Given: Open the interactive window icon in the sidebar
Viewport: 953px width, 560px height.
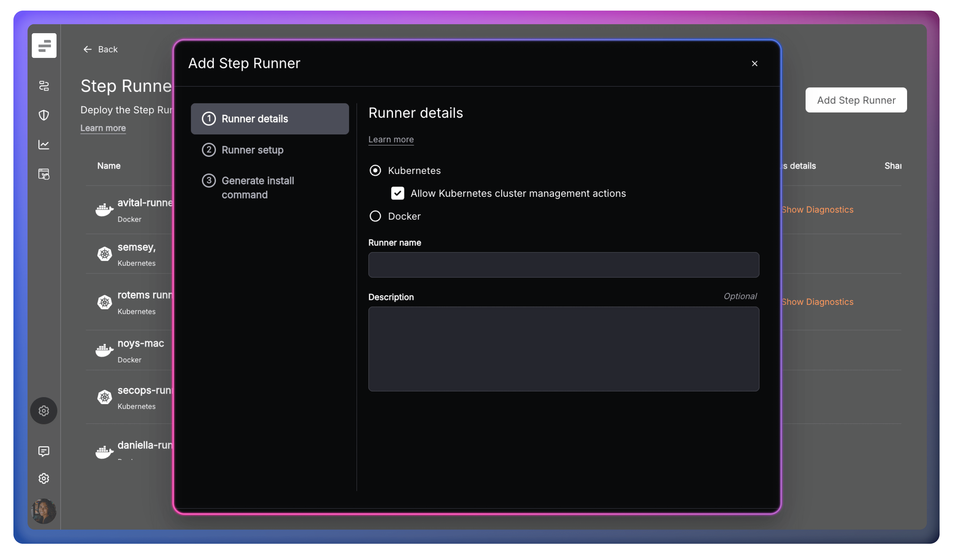Looking at the screenshot, I should point(44,174).
